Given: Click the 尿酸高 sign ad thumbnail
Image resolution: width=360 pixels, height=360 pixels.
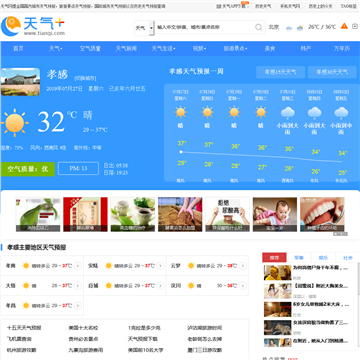Looking at the screenshot, I should (x=227, y=214).
